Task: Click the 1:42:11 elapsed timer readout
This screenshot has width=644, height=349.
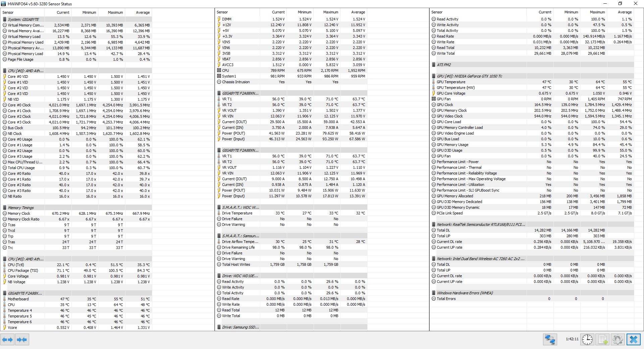Action: (x=572, y=339)
